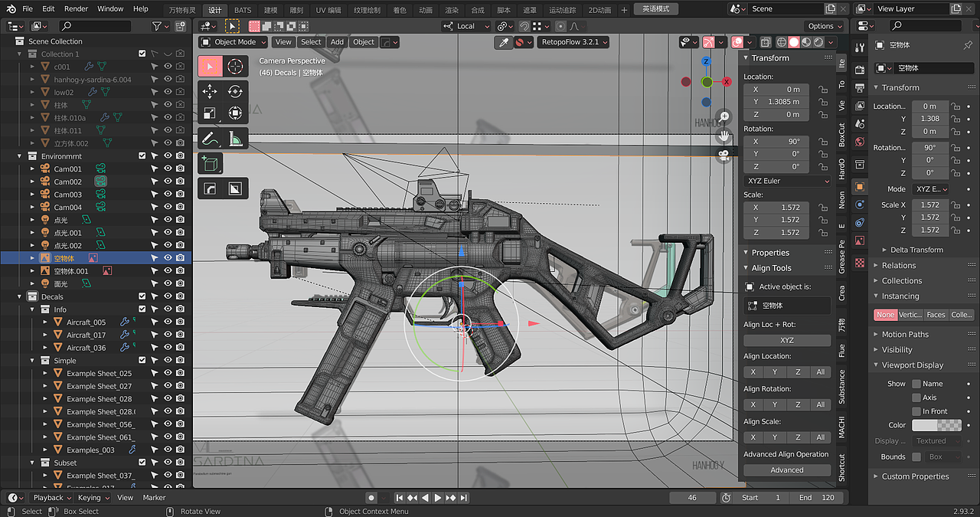Image resolution: width=980 pixels, height=517 pixels.
Task: Enable the In Front checkbox
Action: click(x=916, y=411)
